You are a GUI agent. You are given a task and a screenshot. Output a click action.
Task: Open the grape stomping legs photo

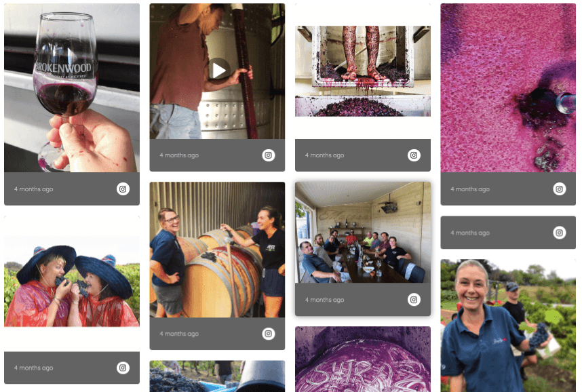(x=363, y=71)
